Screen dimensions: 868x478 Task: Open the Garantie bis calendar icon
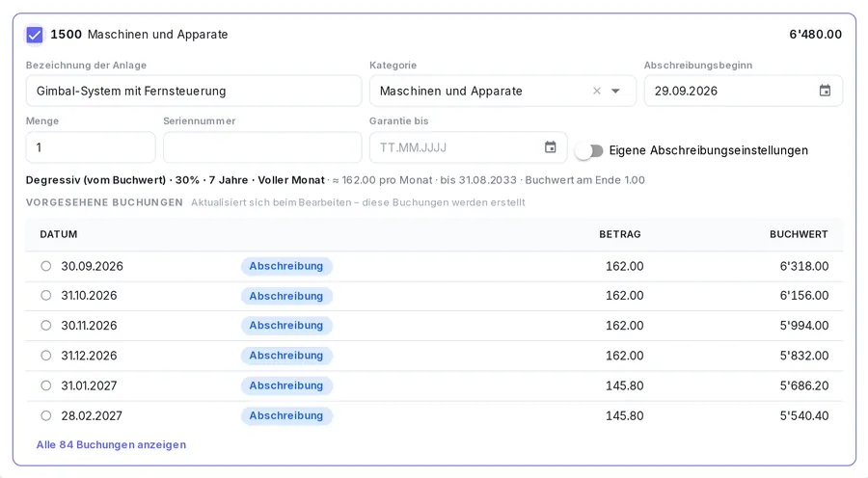click(x=551, y=147)
